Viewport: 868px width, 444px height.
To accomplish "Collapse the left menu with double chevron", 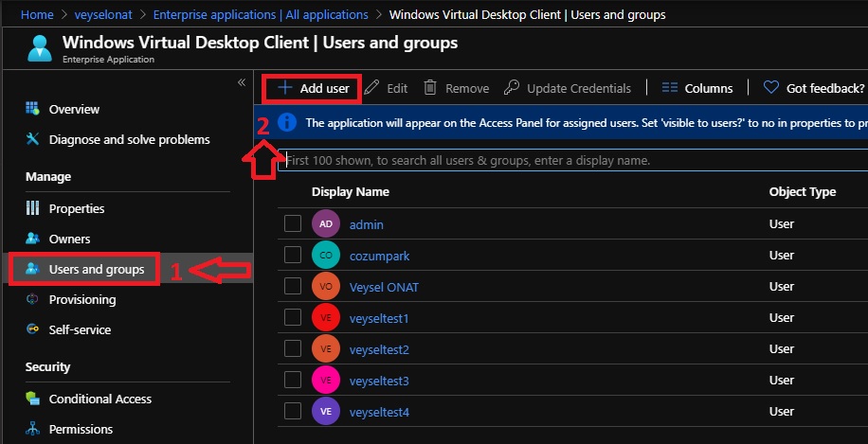I will [242, 82].
